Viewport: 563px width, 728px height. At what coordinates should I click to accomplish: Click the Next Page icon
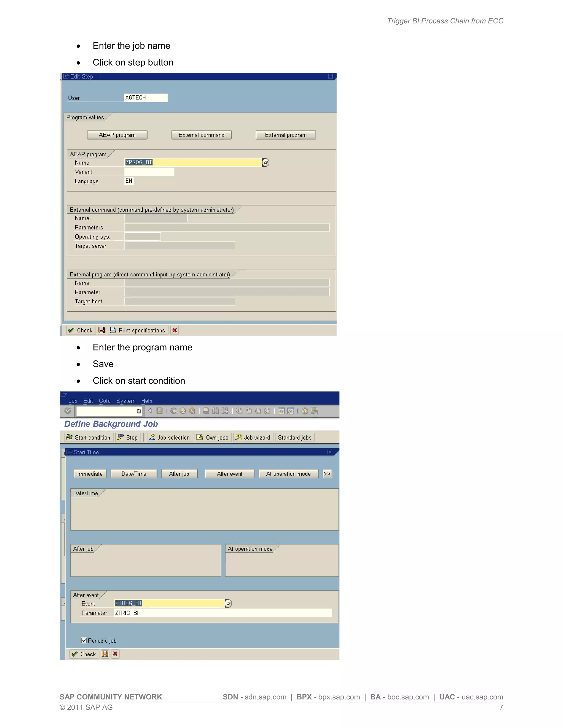(258, 411)
